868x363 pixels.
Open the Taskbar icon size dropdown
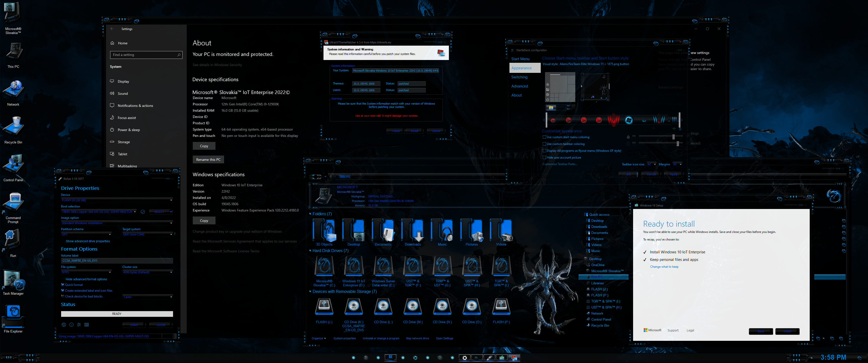[x=652, y=164]
